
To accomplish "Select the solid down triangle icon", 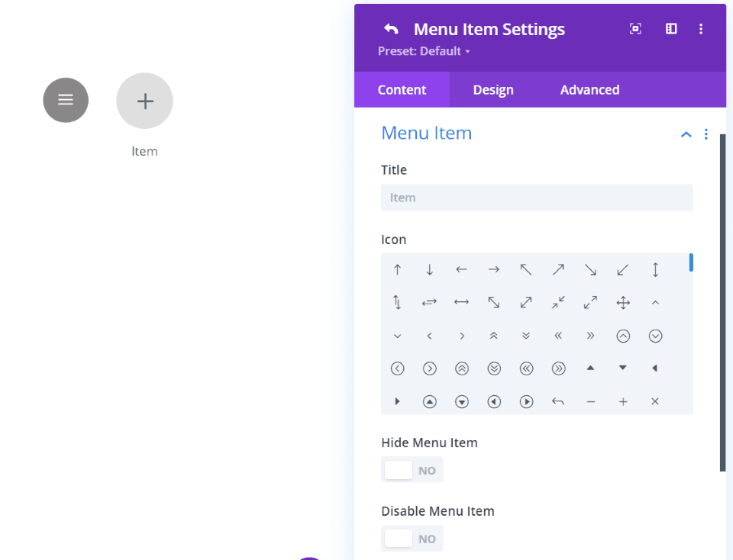I will [623, 368].
